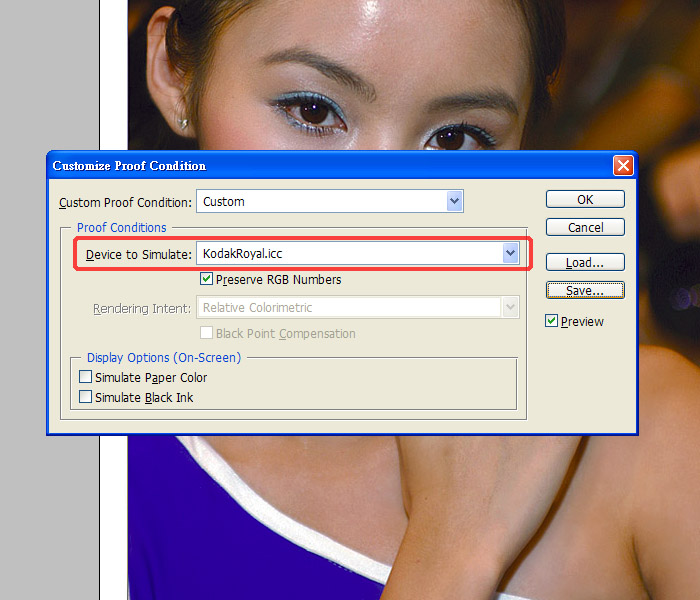This screenshot has width=700, height=600.
Task: Close the Customize Proof Condition dialog
Action: tap(623, 166)
